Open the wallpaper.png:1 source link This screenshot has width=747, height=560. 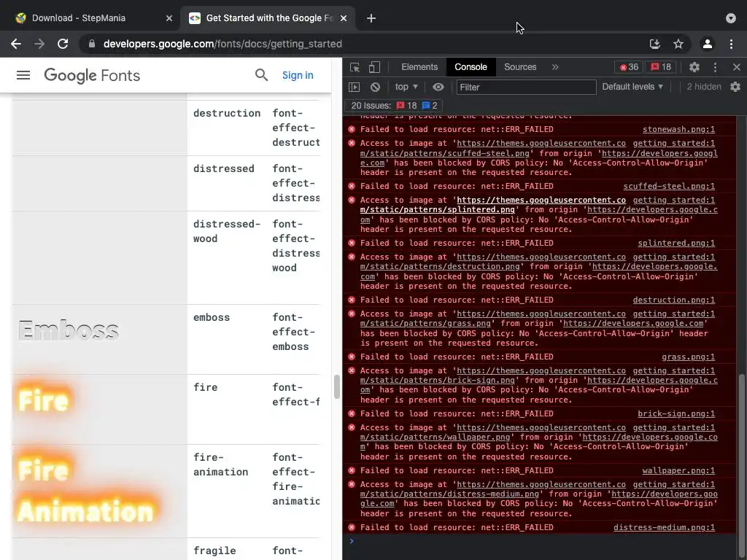(678, 471)
